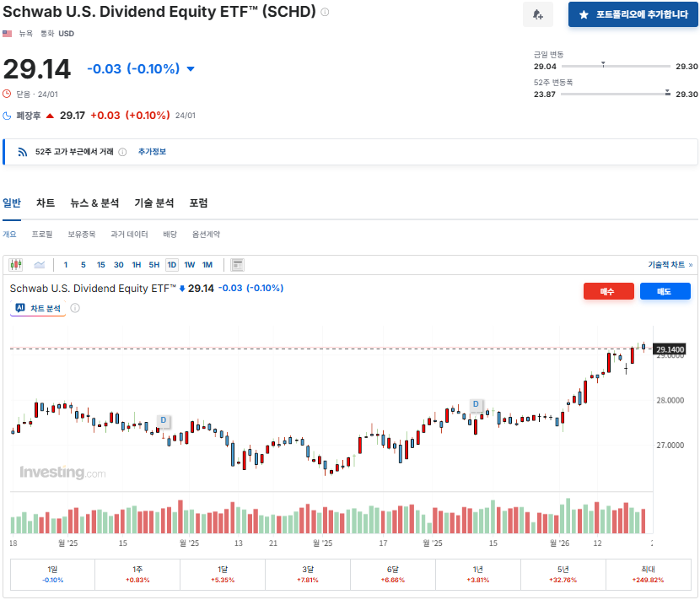
Task: Select the 과거 데이터 sub-tab
Action: click(x=129, y=234)
